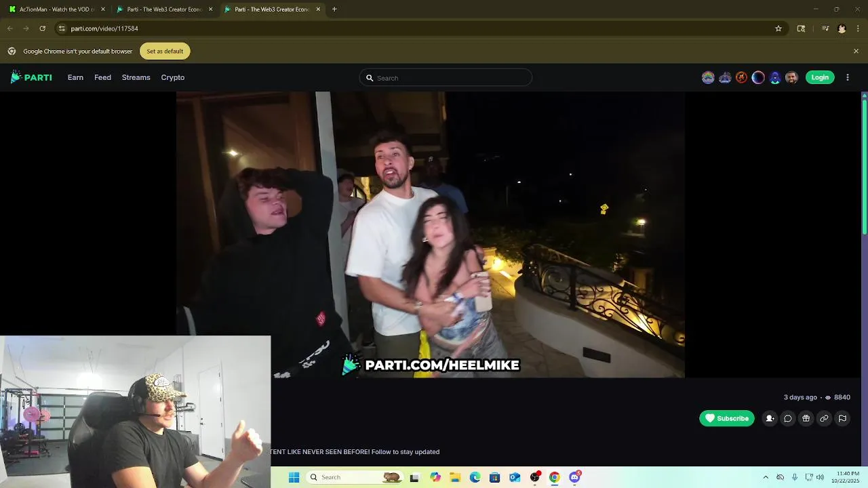Image resolution: width=868 pixels, height=488 pixels.
Task: Click the green Subscribe button
Action: pyautogui.click(x=727, y=418)
